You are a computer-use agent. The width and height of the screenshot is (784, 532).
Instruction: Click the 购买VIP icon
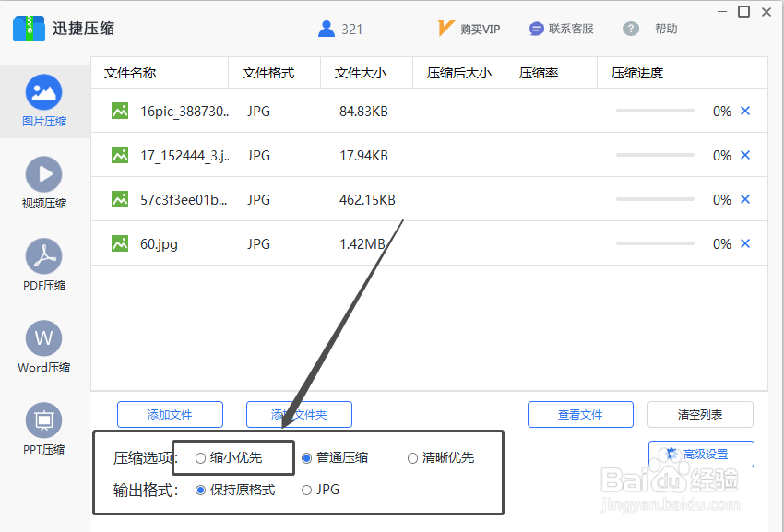[445, 28]
